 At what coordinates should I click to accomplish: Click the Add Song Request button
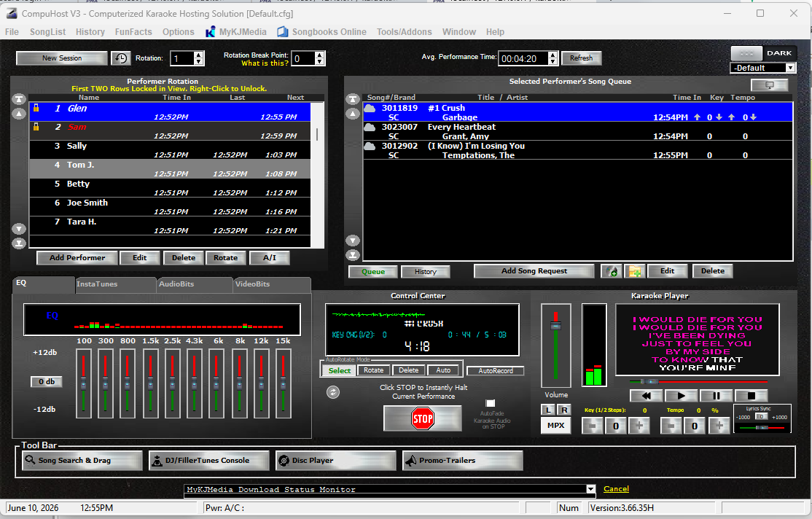534,271
